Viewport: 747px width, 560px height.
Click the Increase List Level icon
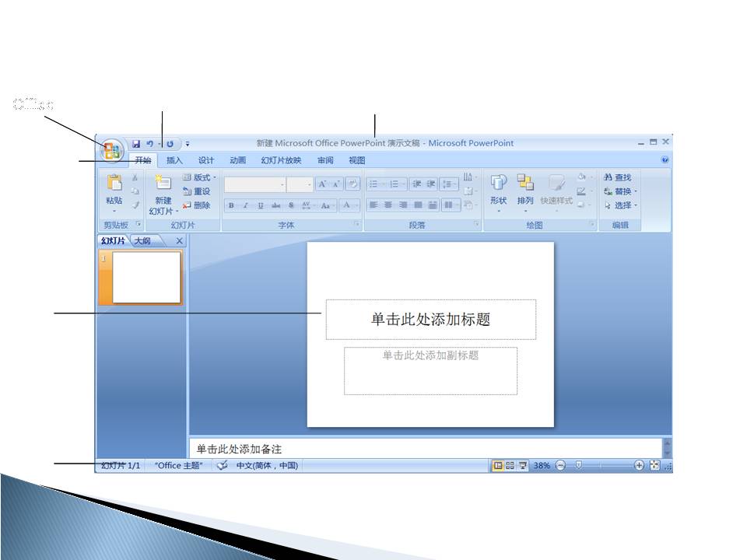431,184
